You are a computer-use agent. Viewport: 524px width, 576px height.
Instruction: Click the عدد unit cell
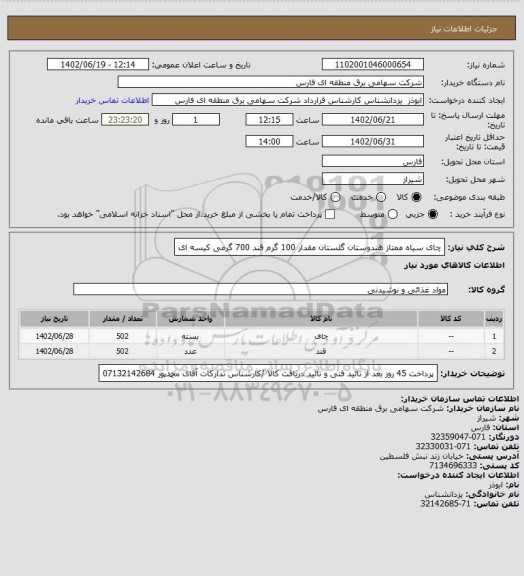click(191, 351)
